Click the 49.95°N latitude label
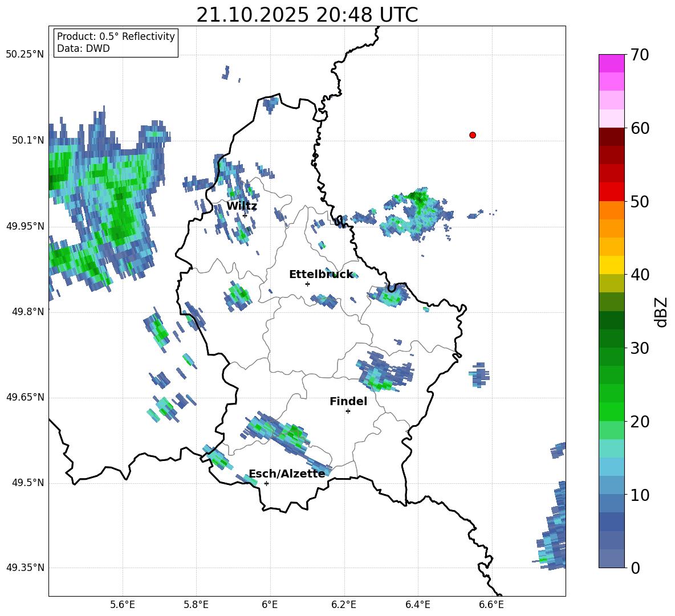Image resolution: width=675 pixels, height=616 pixels. point(25,226)
